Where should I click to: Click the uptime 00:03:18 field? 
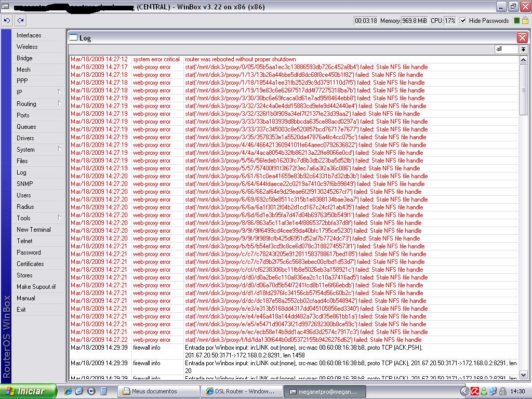366,21
